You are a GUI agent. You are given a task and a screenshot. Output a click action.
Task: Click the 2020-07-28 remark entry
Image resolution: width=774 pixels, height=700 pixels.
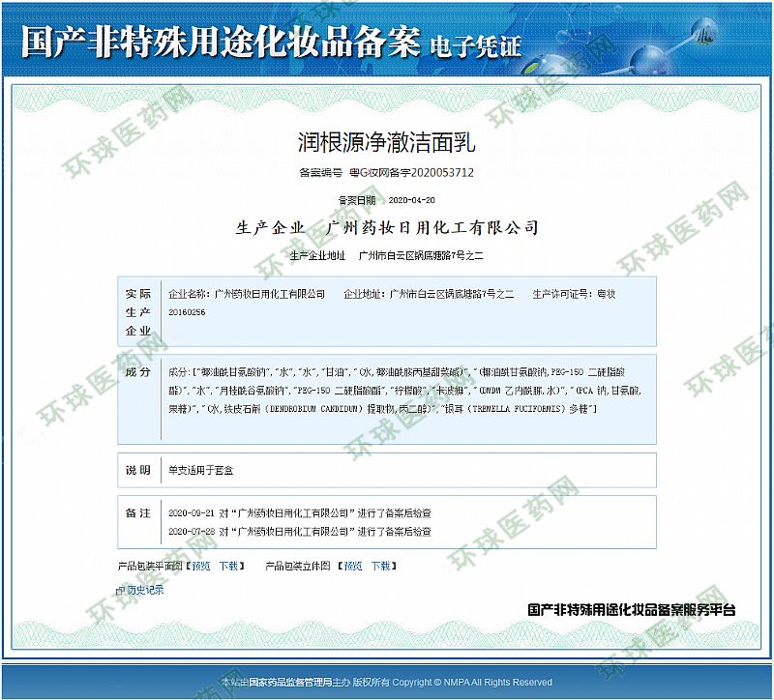click(x=300, y=532)
